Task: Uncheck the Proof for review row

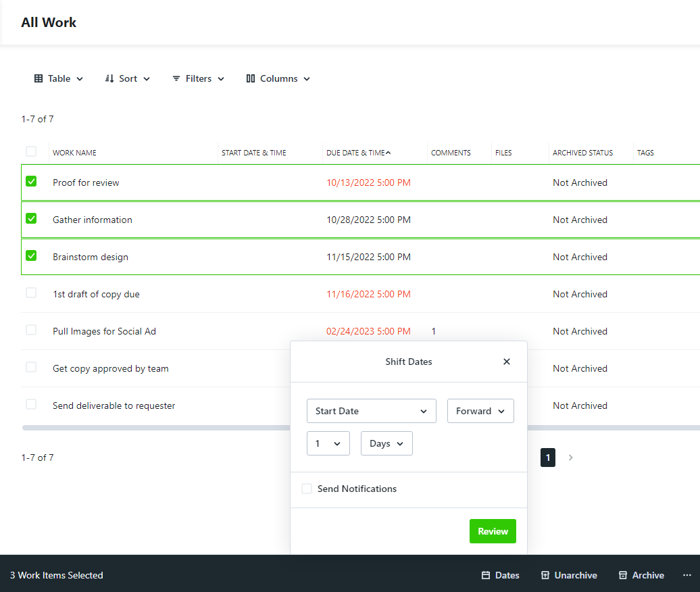Action: pos(31,181)
